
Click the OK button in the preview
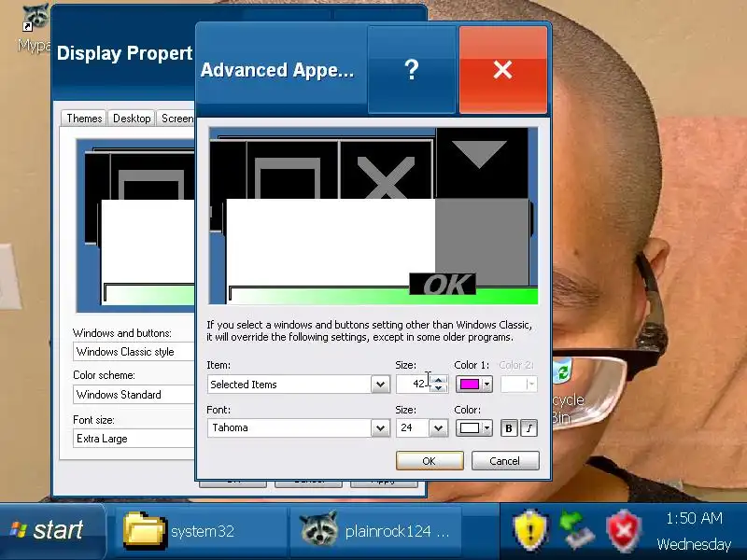click(x=443, y=285)
